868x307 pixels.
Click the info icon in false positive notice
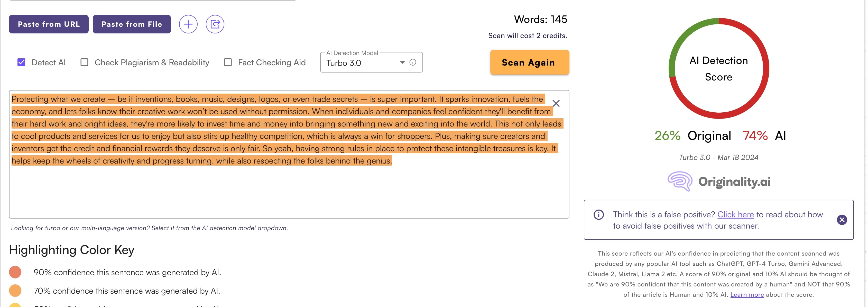pyautogui.click(x=598, y=215)
